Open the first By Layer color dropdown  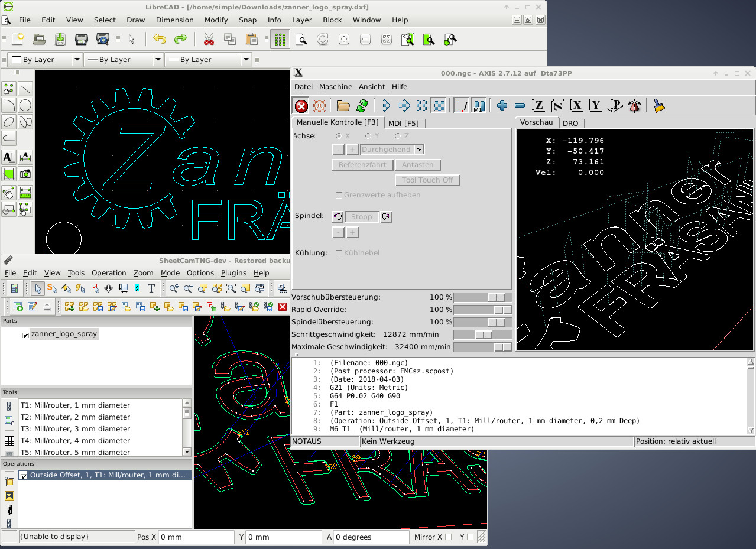[x=77, y=60]
